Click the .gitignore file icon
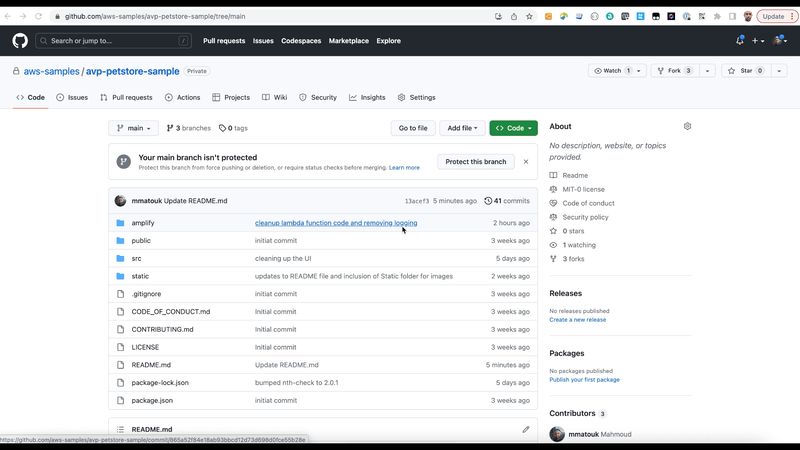The image size is (800, 450). (x=120, y=294)
